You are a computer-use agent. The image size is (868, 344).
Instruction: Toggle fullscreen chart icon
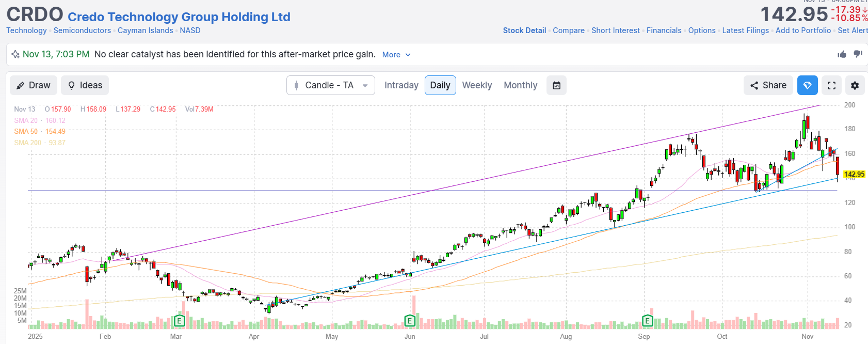pos(831,85)
